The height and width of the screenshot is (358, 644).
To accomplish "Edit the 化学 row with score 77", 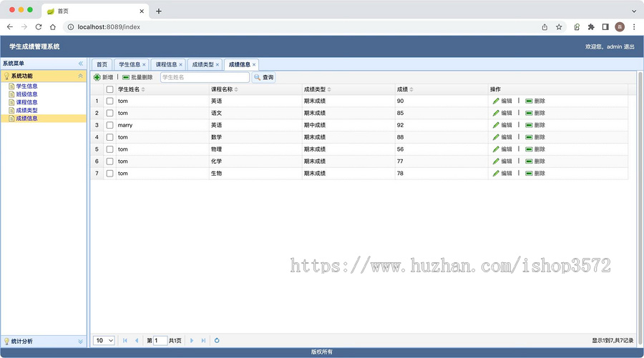I will point(502,161).
